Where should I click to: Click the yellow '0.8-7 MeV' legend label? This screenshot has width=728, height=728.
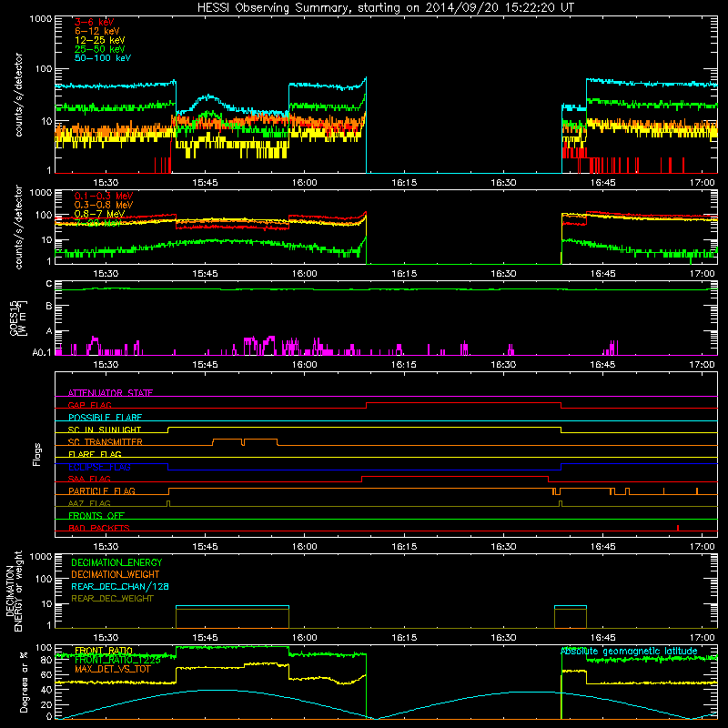pos(99,214)
